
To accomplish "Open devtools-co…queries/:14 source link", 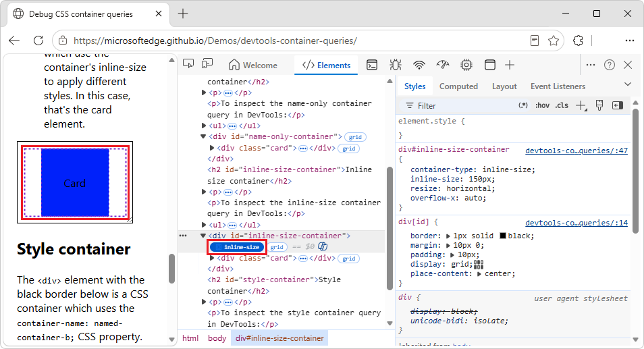I will 576,223.
